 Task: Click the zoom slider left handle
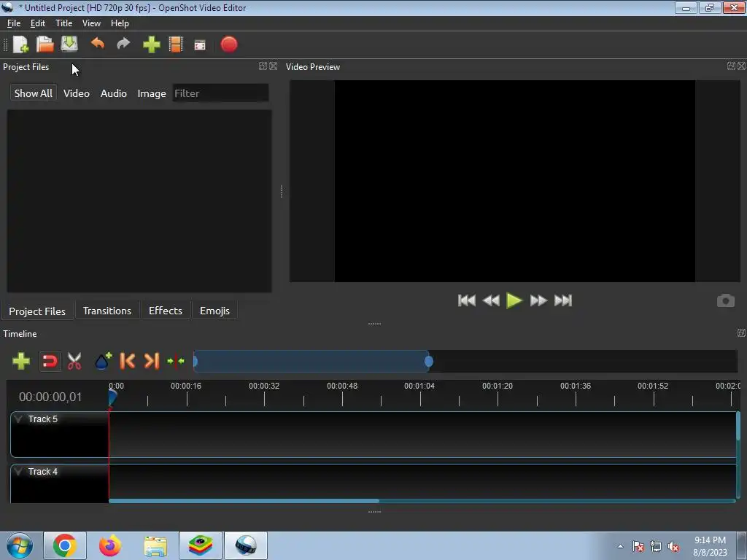(x=196, y=362)
